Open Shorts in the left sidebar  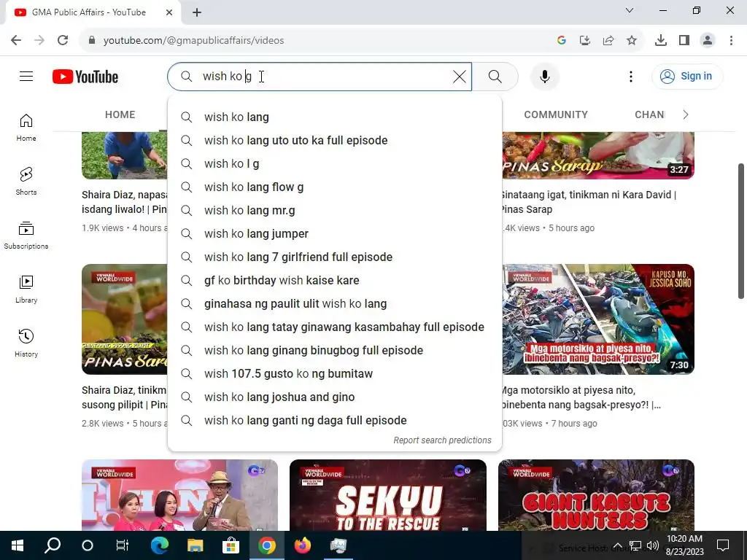[26, 182]
